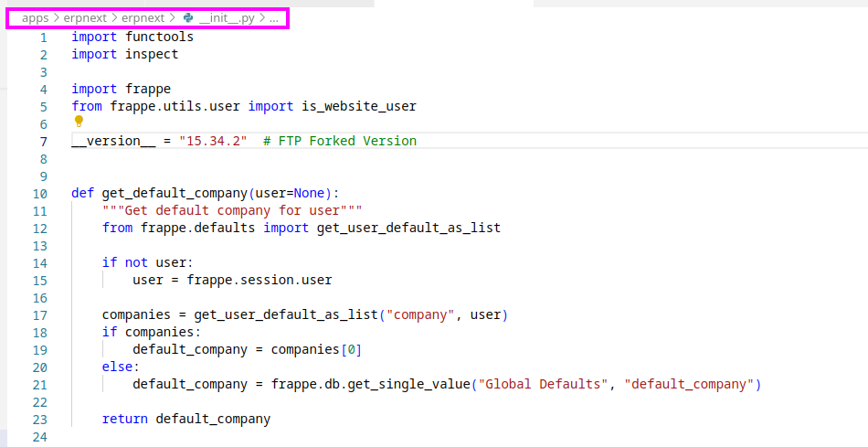Open the erpnext breadcrumb preceding __init__.py
Viewport: 868px width, 447px height.
click(143, 18)
